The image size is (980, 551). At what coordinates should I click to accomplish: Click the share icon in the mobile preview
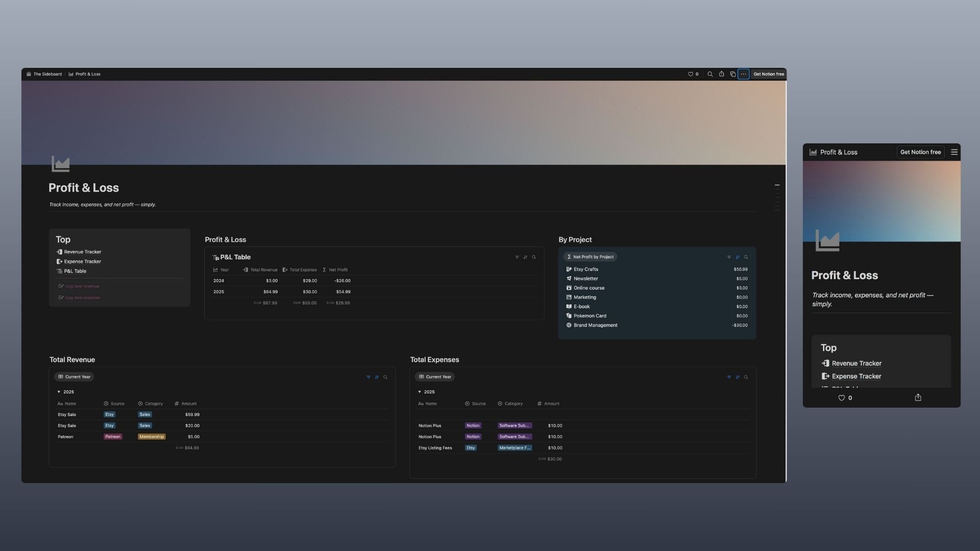[918, 398]
